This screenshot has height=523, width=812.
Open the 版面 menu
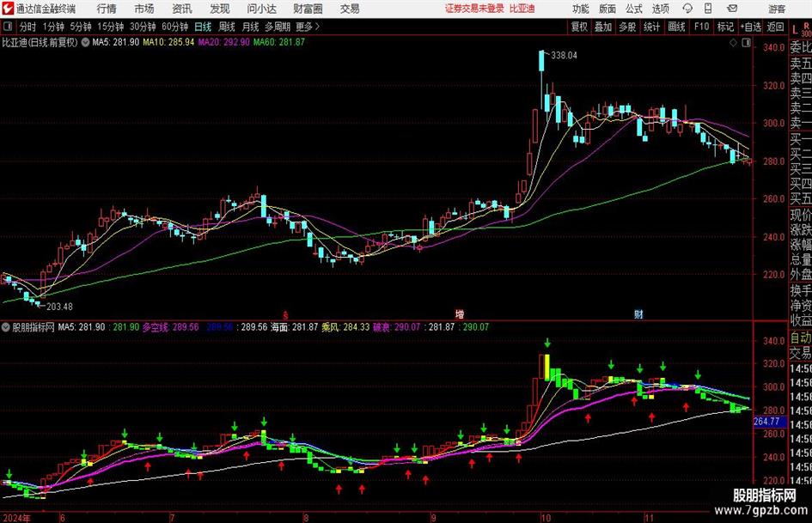tap(607, 9)
